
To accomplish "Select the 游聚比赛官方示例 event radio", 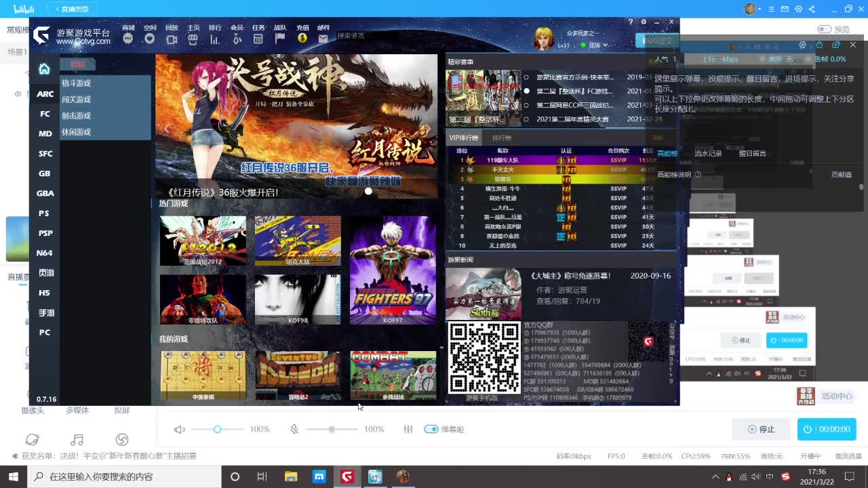I will point(526,77).
